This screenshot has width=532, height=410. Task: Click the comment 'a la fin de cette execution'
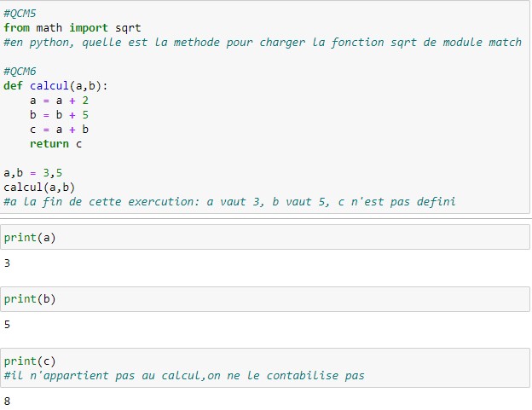point(229,202)
